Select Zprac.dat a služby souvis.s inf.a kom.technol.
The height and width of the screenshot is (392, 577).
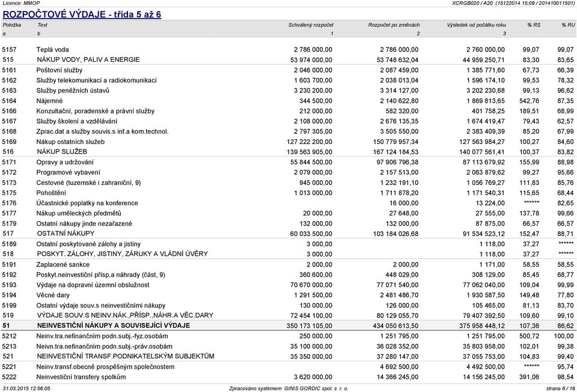pyautogui.click(x=102, y=131)
